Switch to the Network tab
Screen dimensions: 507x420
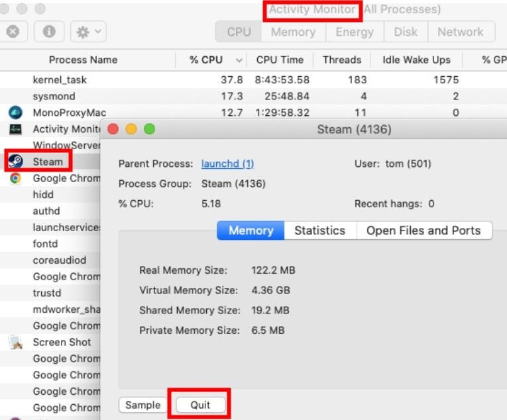pos(461,32)
